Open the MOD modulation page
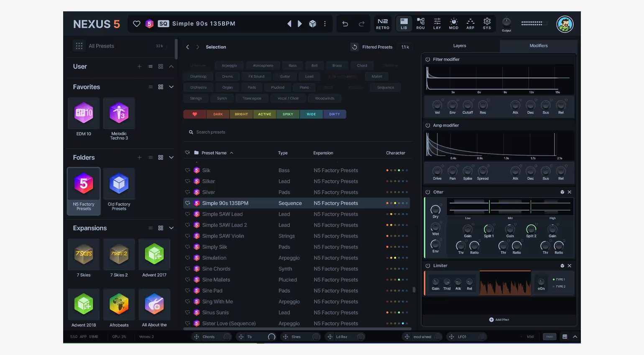The width and height of the screenshot is (644, 355). [454, 24]
